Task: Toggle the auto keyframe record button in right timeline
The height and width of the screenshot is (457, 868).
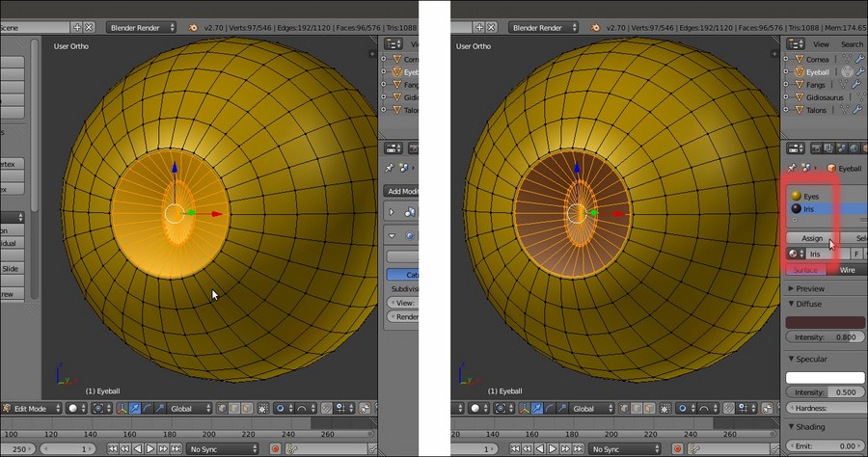Action: 680,449
